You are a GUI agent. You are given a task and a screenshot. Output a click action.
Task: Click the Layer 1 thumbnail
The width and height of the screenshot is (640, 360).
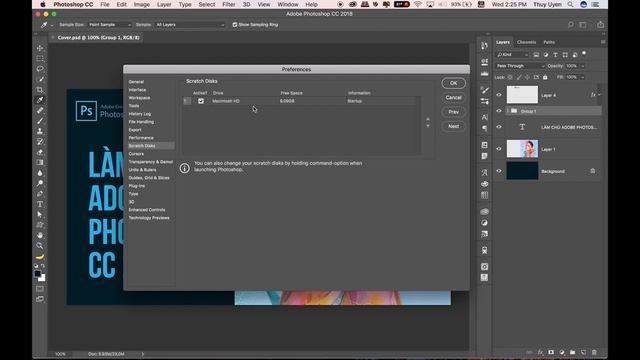click(x=522, y=149)
